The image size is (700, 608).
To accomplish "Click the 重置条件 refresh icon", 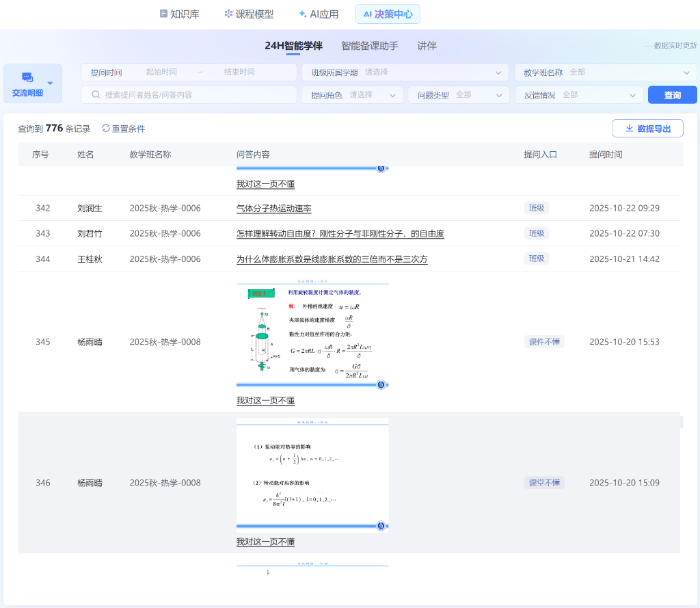I will coord(106,128).
